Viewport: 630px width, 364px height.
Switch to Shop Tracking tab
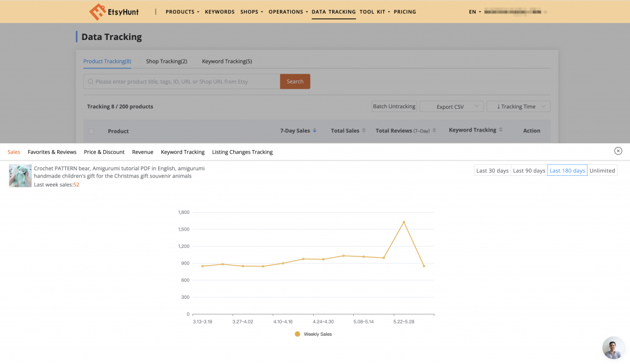tap(166, 61)
